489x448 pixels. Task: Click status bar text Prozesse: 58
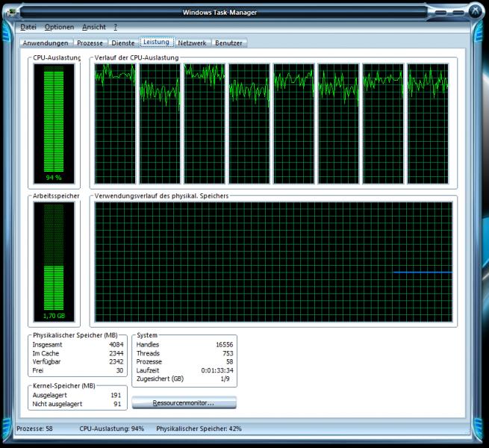point(34,429)
